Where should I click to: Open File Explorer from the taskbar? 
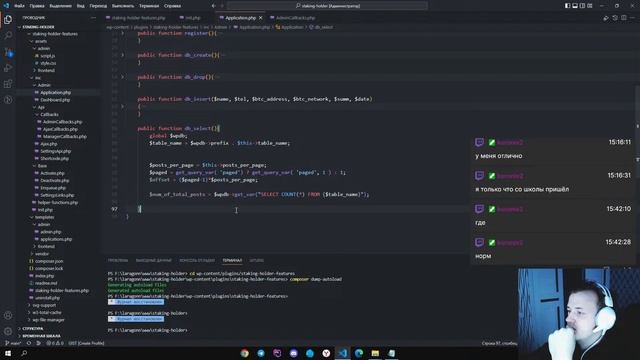pos(375,353)
